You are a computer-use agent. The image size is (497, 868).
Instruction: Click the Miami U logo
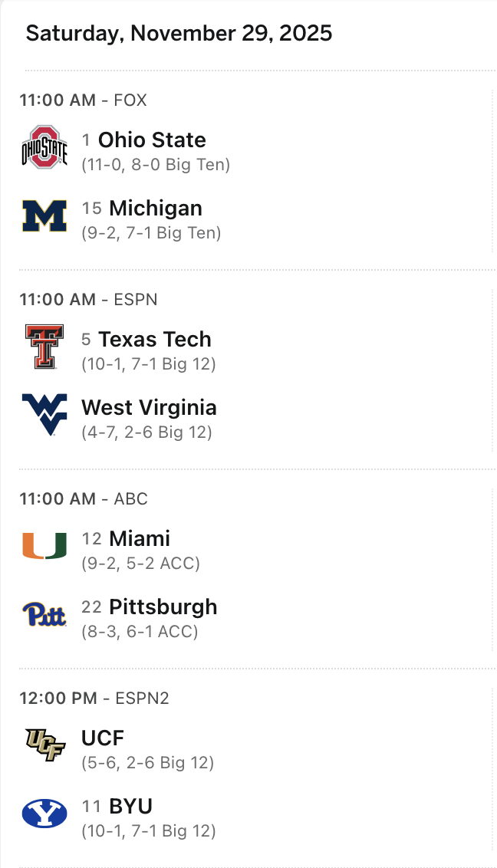coord(44,546)
